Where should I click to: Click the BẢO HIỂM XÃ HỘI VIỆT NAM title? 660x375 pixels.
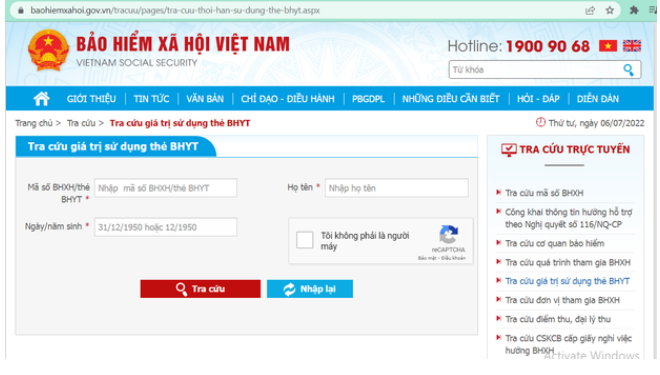tap(183, 45)
